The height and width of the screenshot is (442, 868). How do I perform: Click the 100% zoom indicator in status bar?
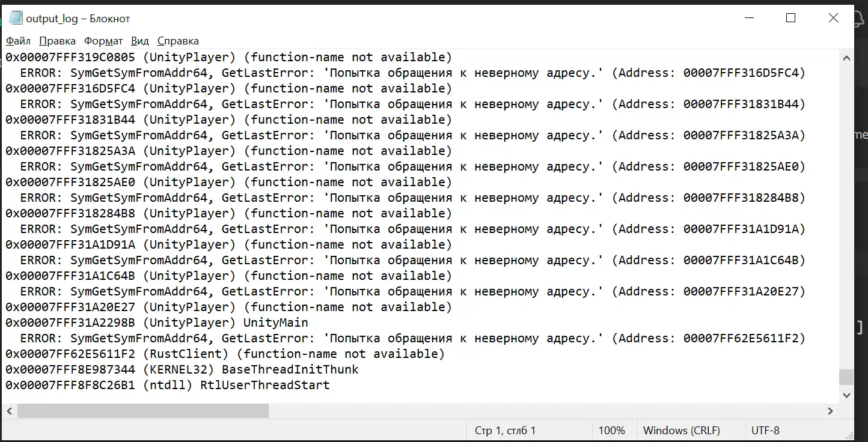pos(612,431)
